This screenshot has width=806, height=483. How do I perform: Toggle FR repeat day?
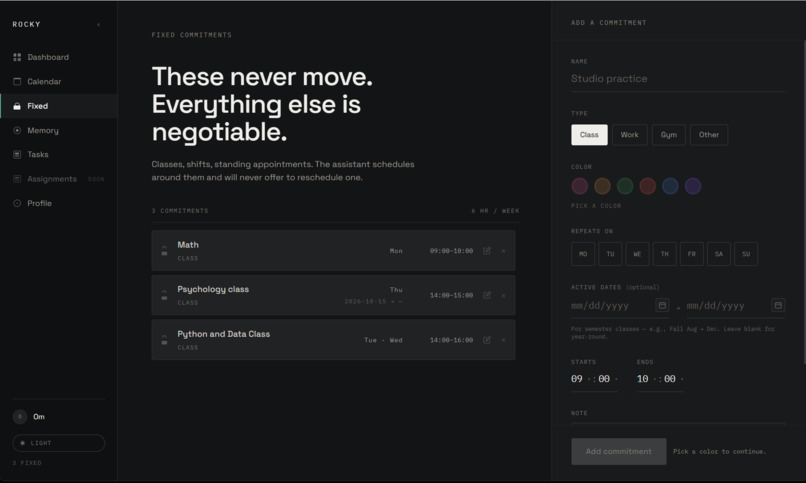692,254
